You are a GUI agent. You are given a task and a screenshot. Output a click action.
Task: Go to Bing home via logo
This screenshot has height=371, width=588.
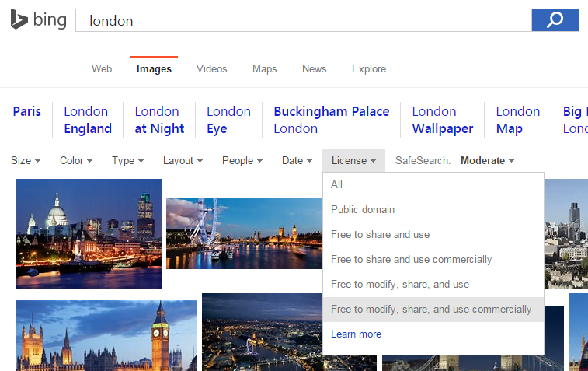[39, 19]
